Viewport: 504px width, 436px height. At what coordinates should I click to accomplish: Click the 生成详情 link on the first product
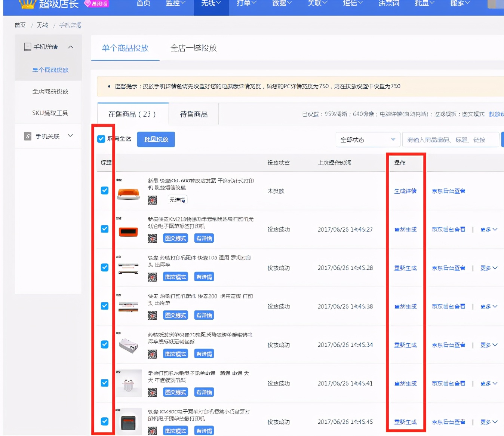pos(406,191)
